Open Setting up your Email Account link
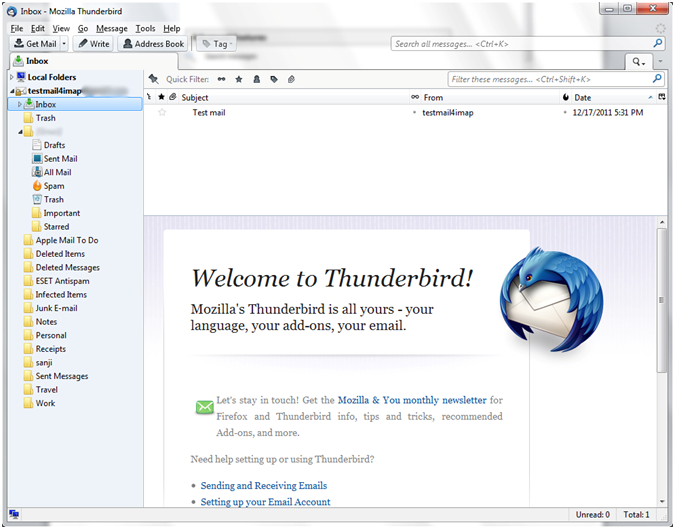This screenshot has width=675, height=529. point(266,502)
